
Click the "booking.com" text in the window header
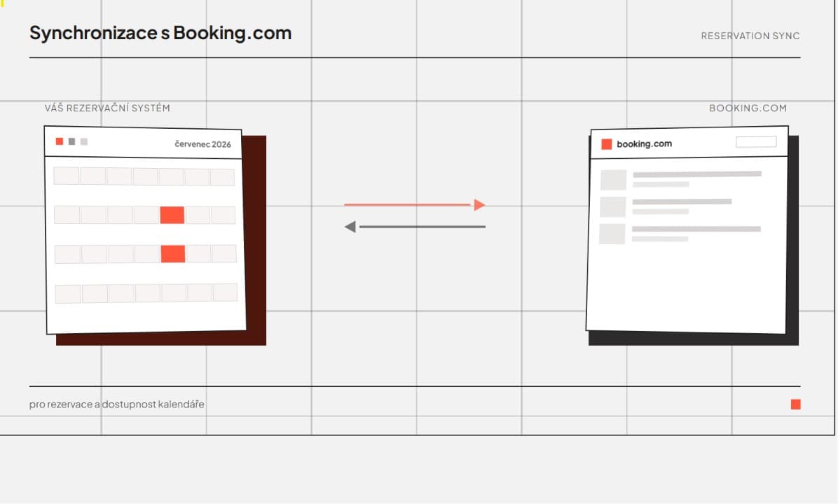644,143
